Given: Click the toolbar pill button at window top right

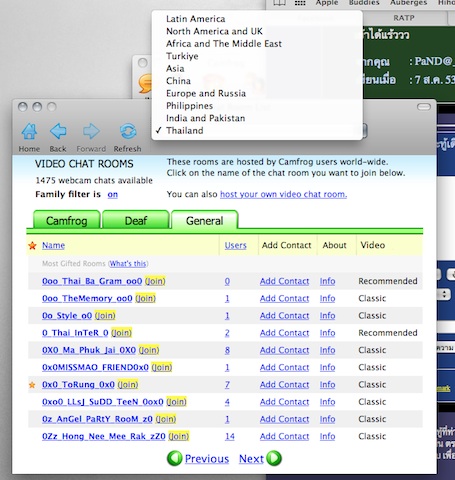Looking at the screenshot, I should [424, 107].
